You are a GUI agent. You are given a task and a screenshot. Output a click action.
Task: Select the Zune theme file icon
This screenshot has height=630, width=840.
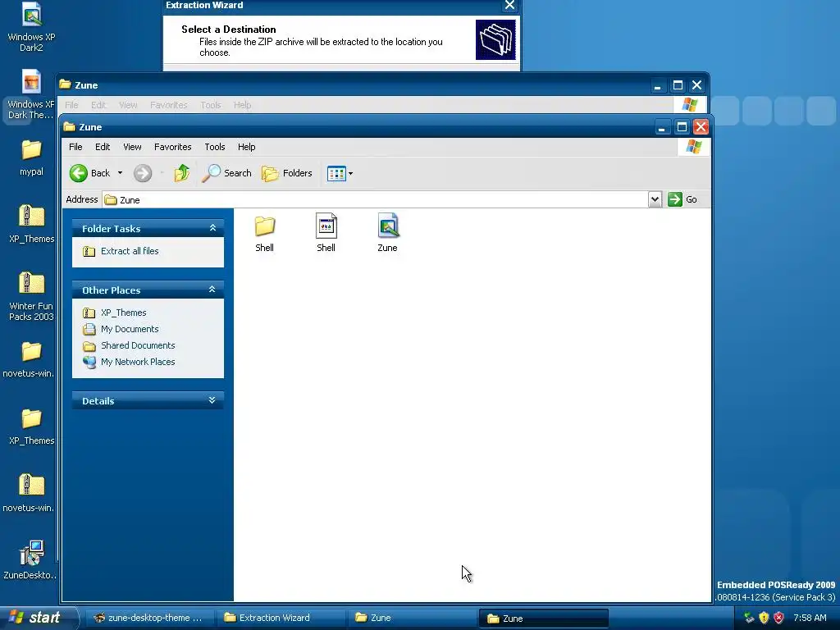[x=387, y=233]
